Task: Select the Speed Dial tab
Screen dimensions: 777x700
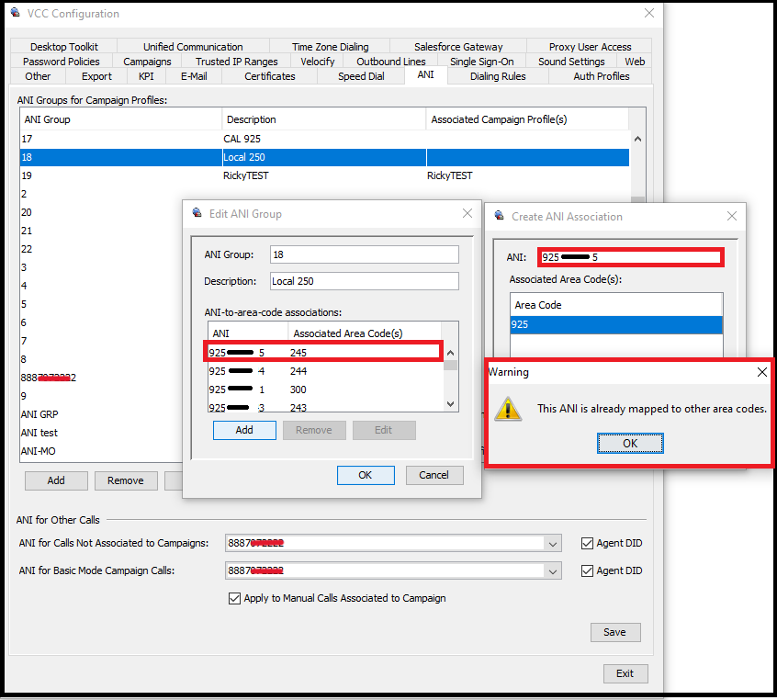Action: click(361, 76)
